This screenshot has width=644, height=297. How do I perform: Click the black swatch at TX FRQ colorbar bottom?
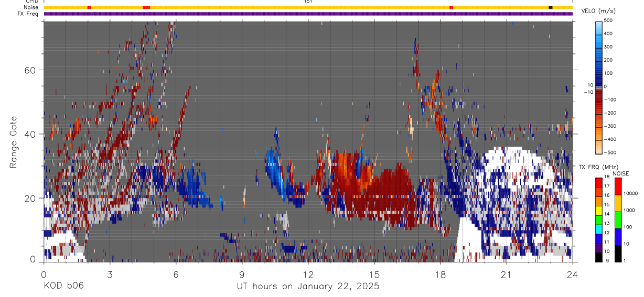[598, 257]
